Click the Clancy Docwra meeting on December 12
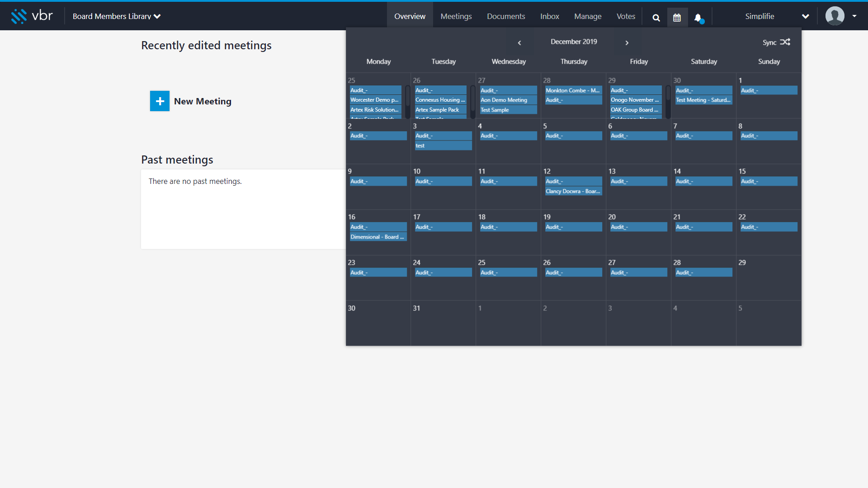The width and height of the screenshot is (868, 488). coord(572,191)
